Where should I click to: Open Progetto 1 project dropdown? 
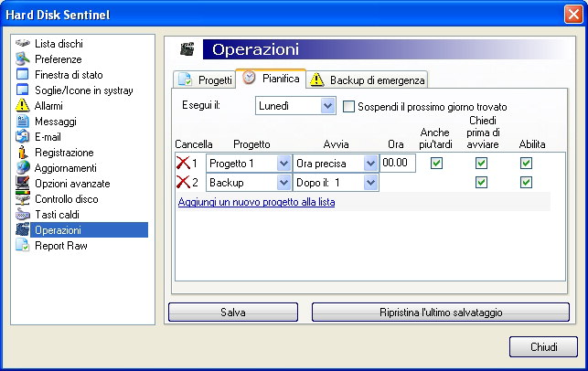(249, 164)
